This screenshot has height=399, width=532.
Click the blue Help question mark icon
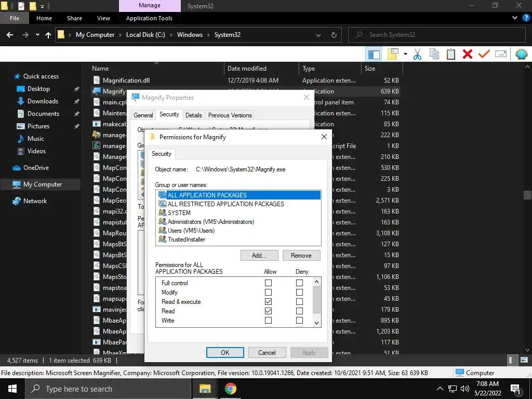click(x=526, y=18)
